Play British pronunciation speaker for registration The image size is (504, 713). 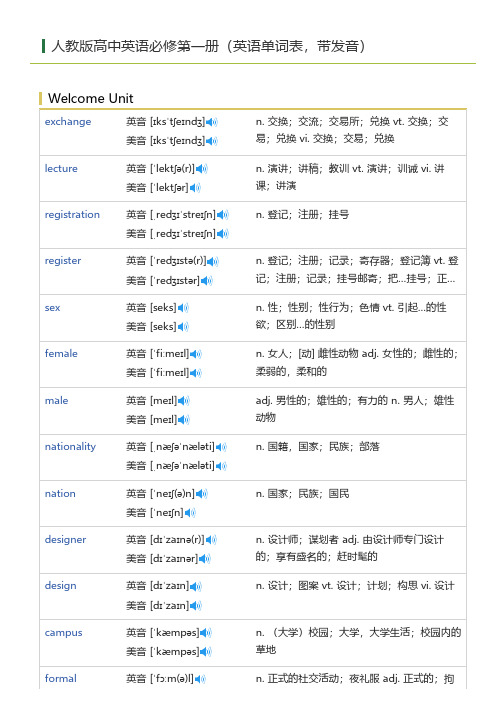[223, 215]
